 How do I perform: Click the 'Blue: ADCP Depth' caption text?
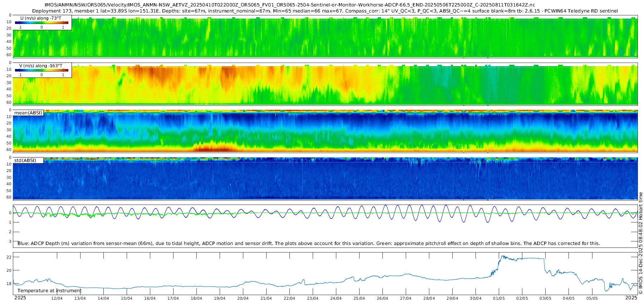coord(308,243)
